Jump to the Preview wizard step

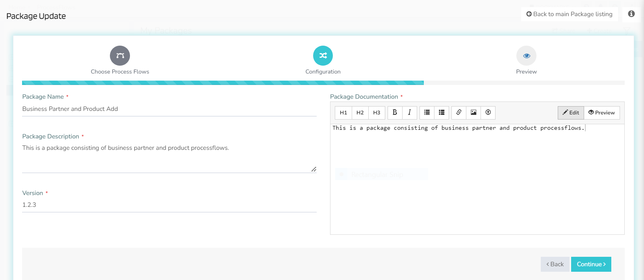coord(526,56)
